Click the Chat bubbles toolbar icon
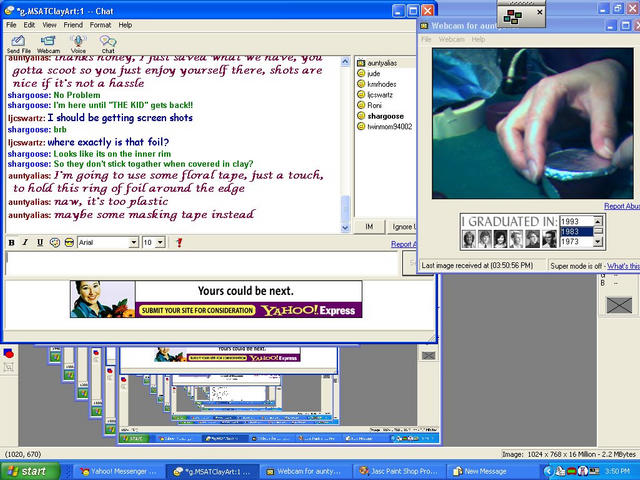 click(108, 44)
